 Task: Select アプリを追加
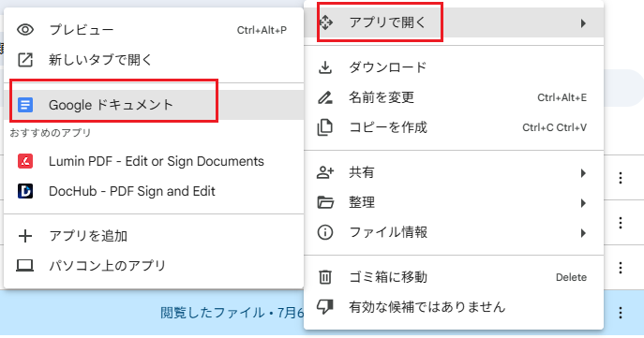(154, 236)
